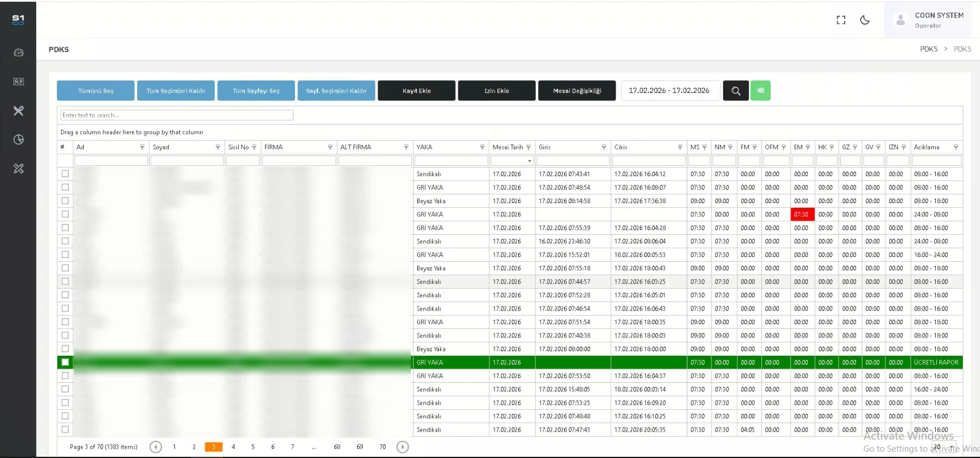The image size is (980, 458).
Task: Jump to page 70 in pagination
Action: coord(383,447)
